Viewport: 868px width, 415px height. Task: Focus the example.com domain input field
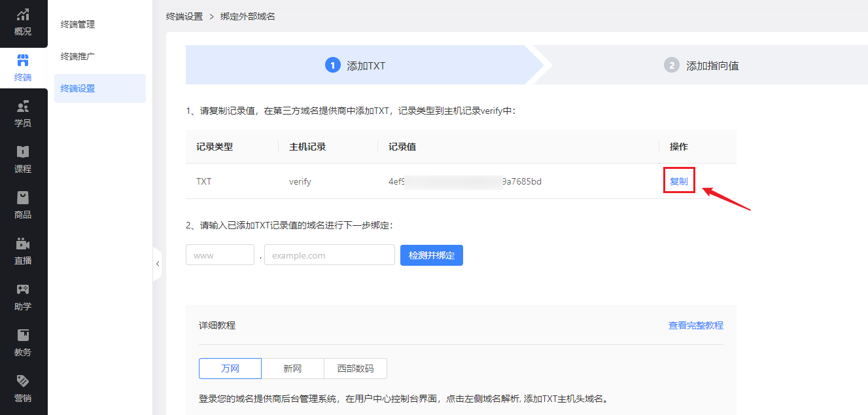[x=330, y=255]
